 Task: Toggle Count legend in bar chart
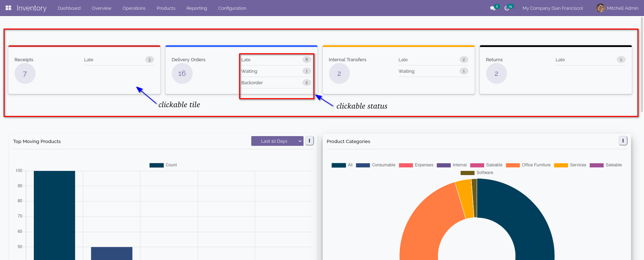coord(163,165)
